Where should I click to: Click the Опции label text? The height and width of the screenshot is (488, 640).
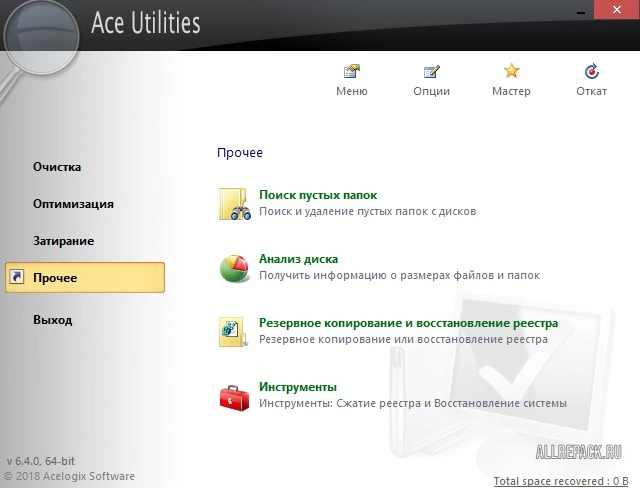pos(431,91)
